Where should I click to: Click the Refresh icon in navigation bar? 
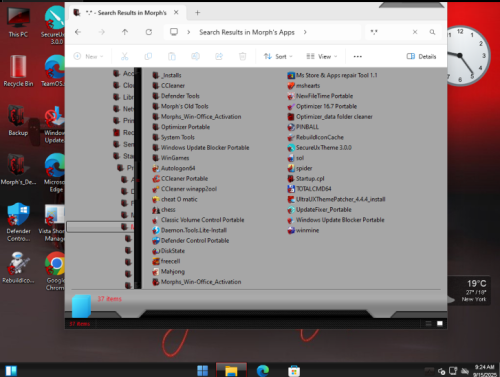149,32
